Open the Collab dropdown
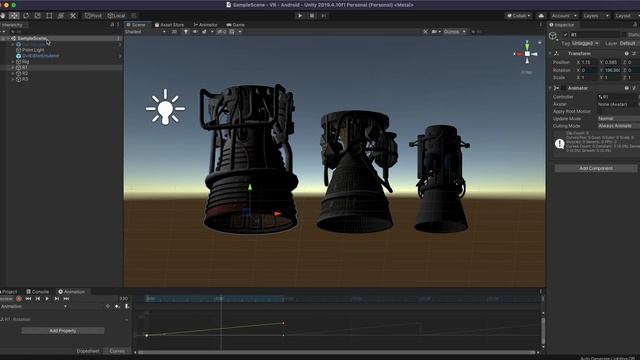 519,16
